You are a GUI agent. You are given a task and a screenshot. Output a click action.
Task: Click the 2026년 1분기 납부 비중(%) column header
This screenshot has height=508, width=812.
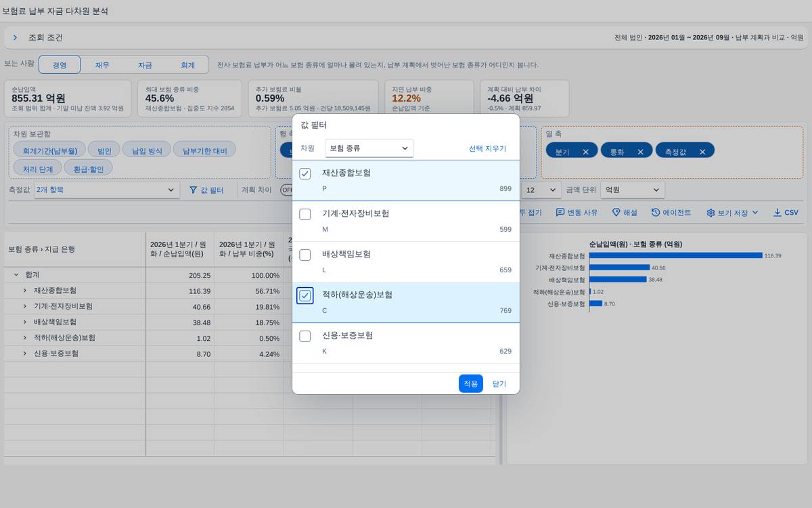249,249
